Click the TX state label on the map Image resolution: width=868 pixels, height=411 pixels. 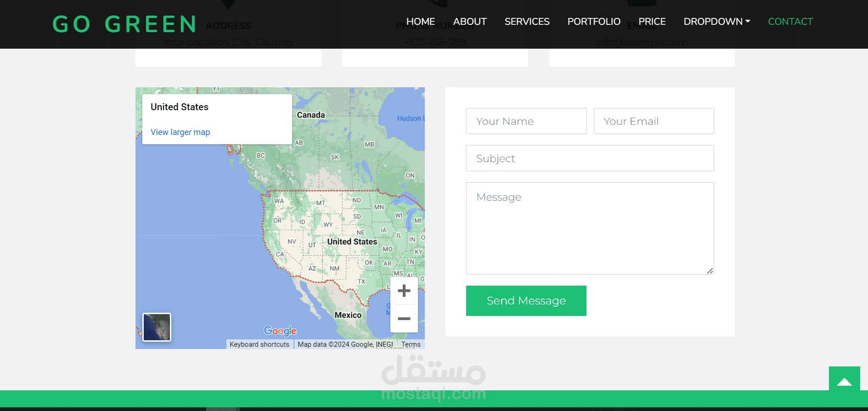(x=362, y=282)
